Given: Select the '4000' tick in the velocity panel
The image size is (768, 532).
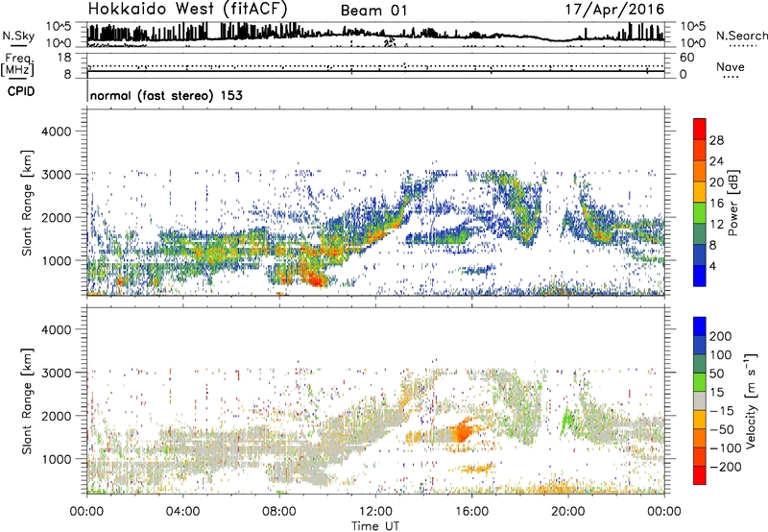Looking at the screenshot, I should click(56, 329).
